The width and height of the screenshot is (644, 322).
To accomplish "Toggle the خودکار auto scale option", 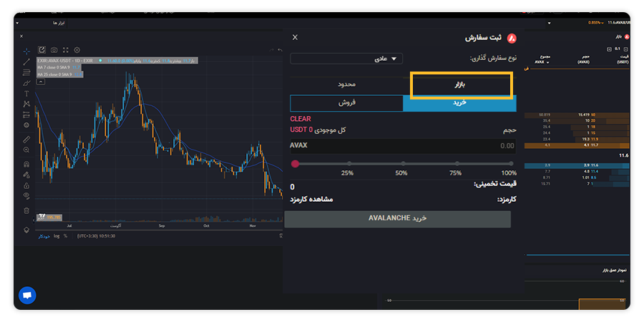I will (x=44, y=236).
